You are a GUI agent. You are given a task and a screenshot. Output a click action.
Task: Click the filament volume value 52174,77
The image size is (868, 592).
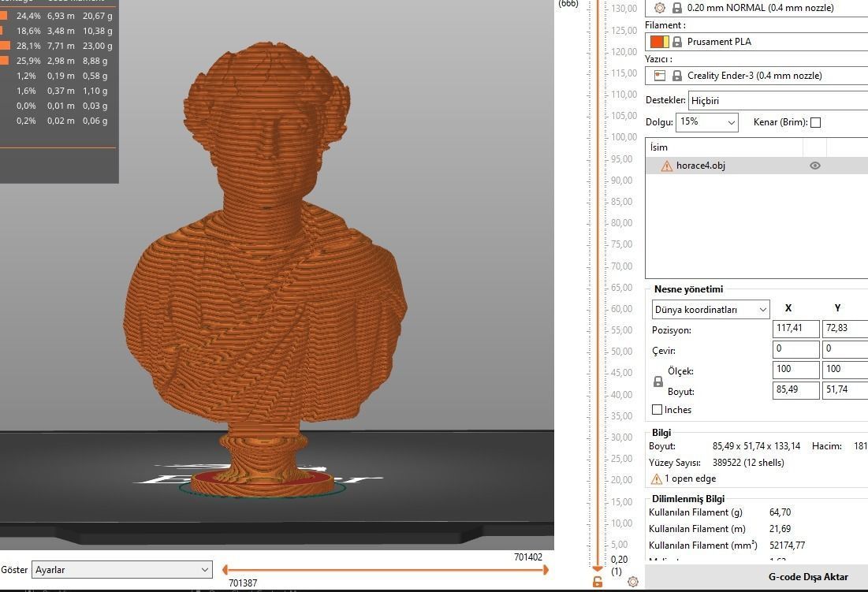click(x=787, y=545)
